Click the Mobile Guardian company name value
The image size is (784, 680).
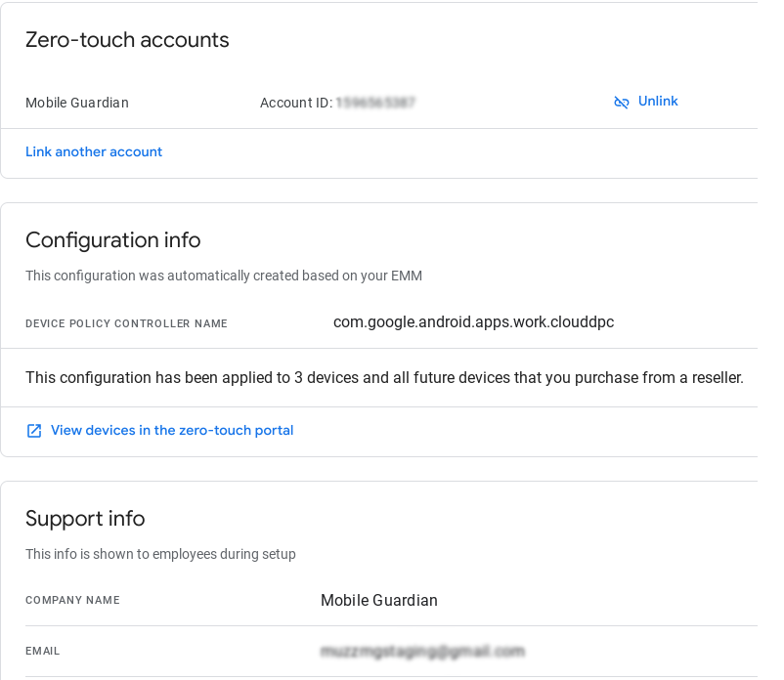pos(379,600)
